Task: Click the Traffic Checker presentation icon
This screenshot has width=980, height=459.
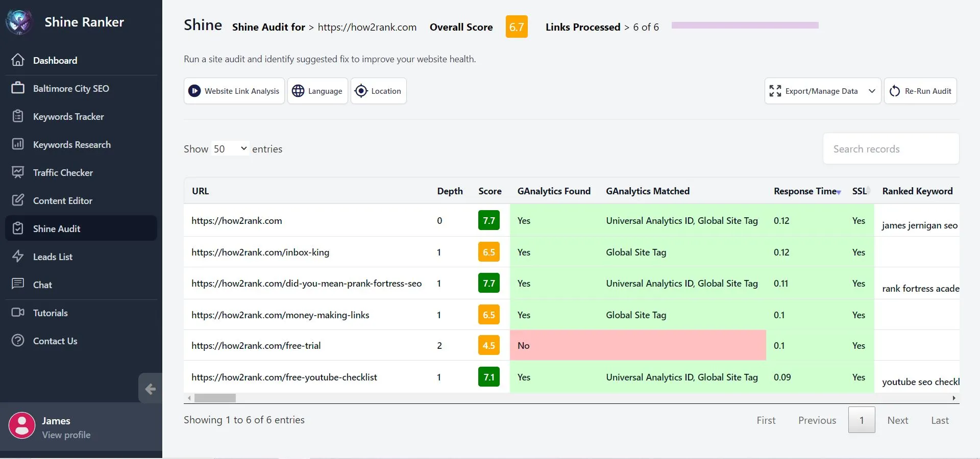Action: click(18, 172)
